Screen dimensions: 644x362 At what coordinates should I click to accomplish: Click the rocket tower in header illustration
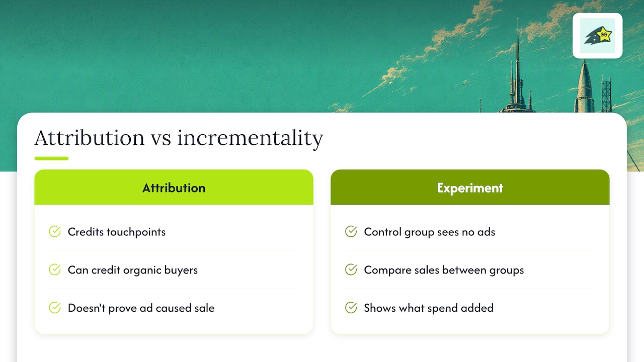pos(585,85)
